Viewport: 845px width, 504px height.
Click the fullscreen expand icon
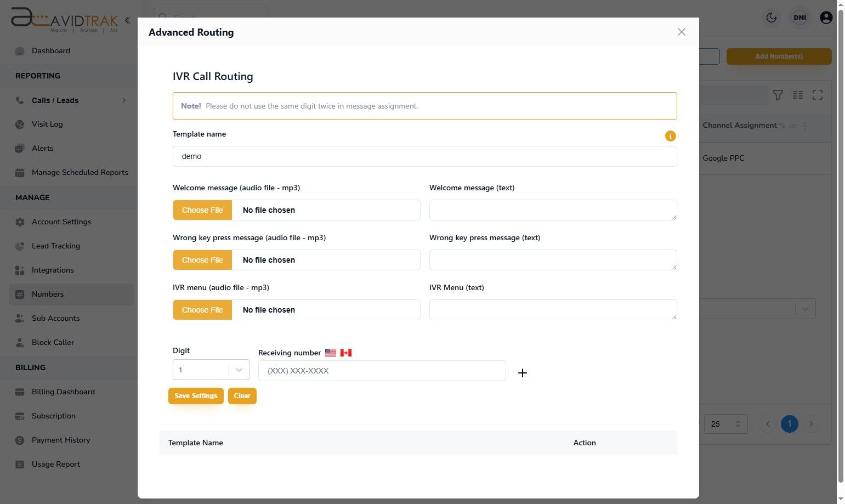point(818,95)
